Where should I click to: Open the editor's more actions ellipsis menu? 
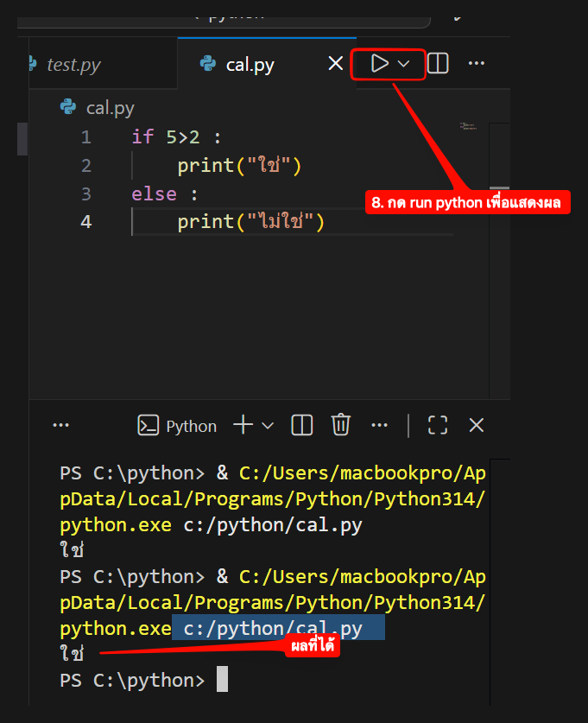click(476, 64)
